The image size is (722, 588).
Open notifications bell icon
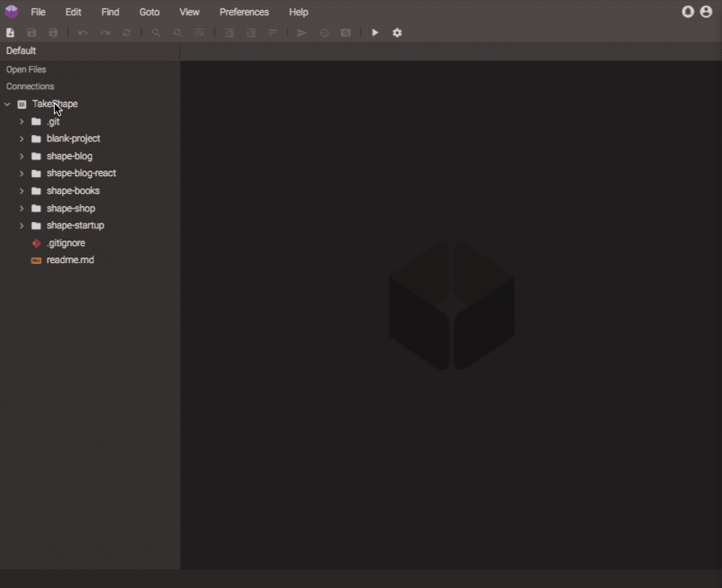(x=688, y=11)
